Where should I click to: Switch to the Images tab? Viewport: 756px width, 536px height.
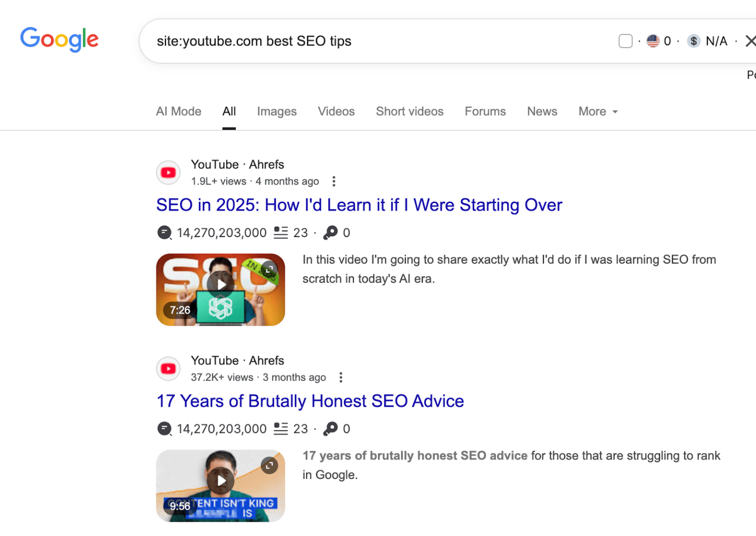pos(277,112)
